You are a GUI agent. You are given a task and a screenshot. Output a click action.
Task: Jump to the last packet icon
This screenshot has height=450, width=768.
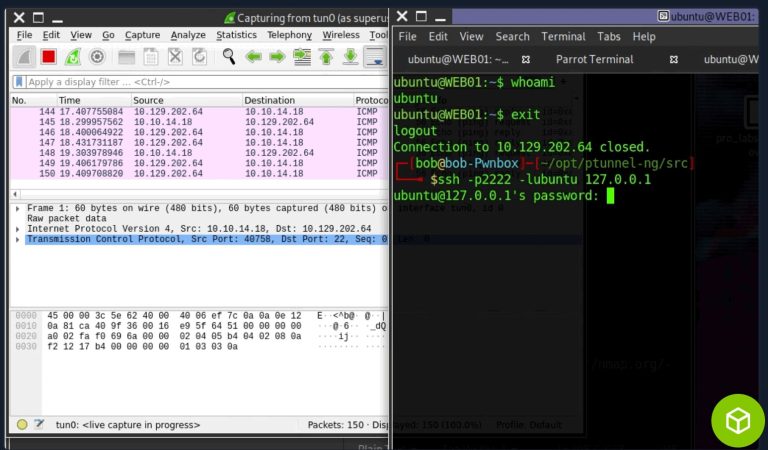[350, 57]
